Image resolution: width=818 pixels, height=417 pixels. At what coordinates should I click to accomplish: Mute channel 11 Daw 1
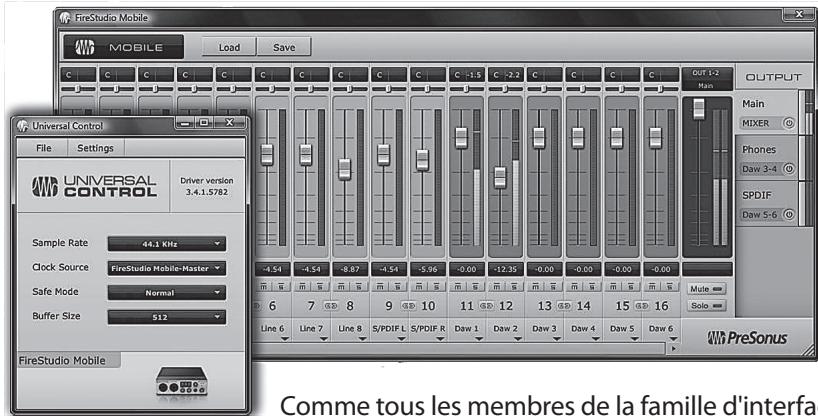458,287
